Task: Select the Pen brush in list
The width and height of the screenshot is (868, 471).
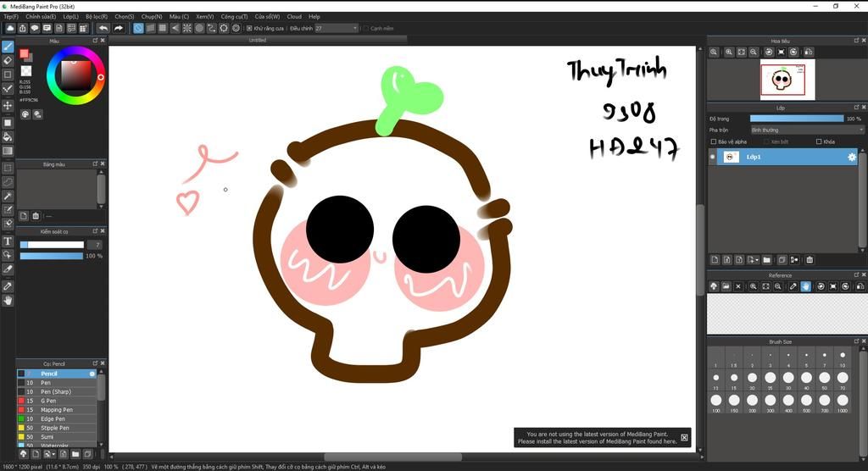Action: tap(57, 382)
